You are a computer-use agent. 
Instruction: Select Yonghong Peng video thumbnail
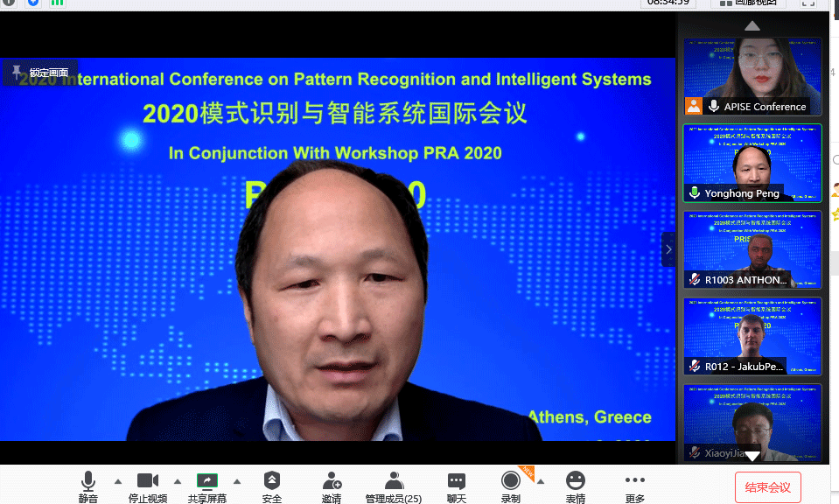752,163
